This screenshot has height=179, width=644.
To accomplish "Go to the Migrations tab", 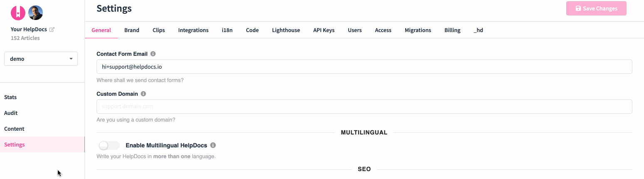I will pos(418,30).
